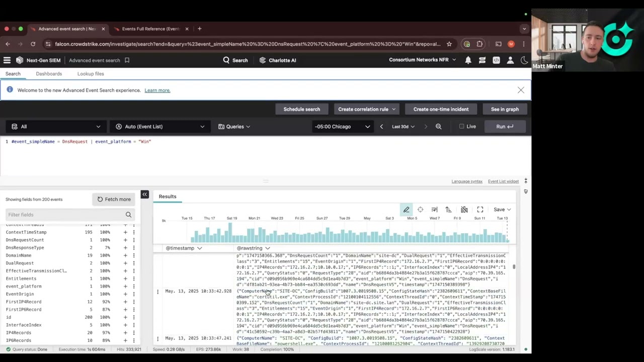The width and height of the screenshot is (644, 362).
Task: Open the notifications bell
Action: 468,60
